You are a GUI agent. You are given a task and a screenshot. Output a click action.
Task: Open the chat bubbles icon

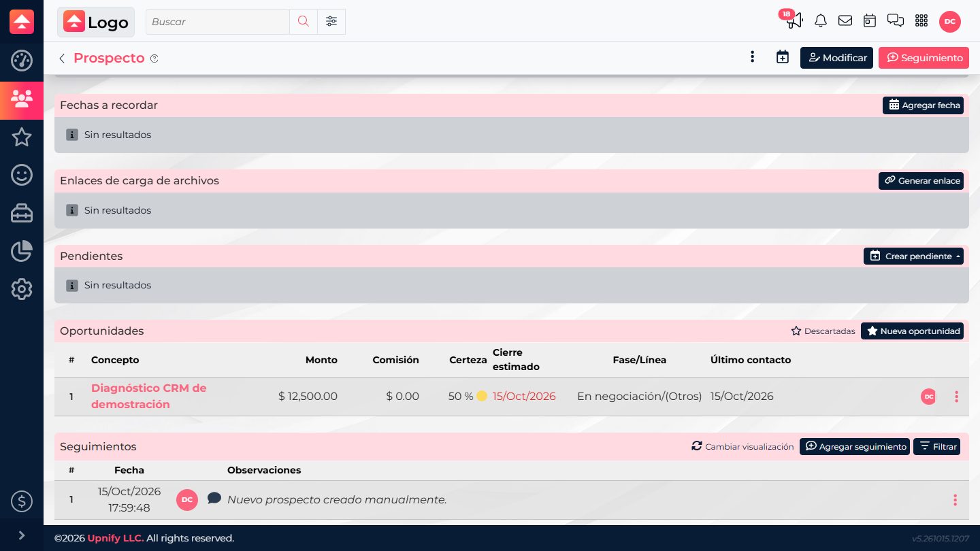click(x=896, y=21)
